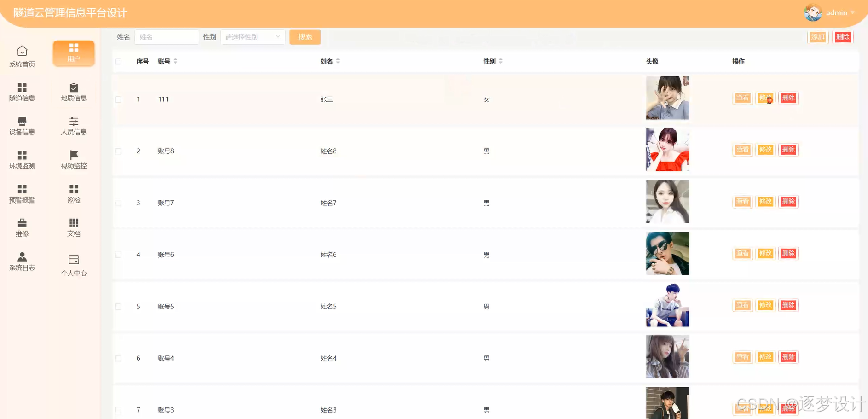The height and width of the screenshot is (419, 868).
Task: Click the account cell 111
Action: pyautogui.click(x=163, y=99)
